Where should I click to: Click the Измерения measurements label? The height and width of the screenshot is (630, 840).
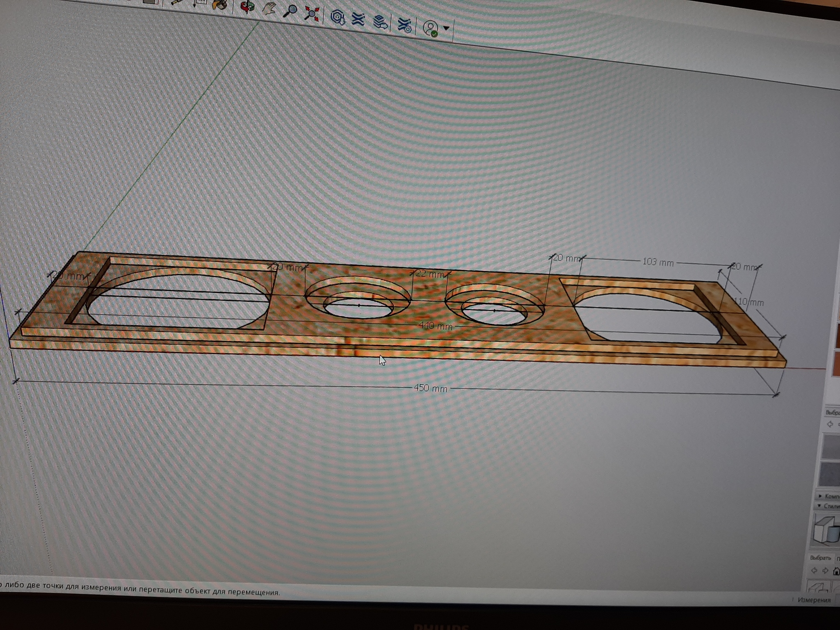(814, 600)
